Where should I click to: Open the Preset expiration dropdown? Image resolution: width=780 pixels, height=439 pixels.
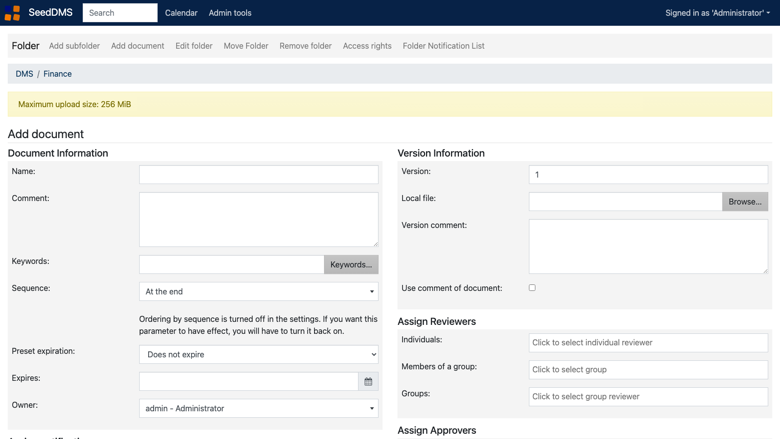click(259, 354)
